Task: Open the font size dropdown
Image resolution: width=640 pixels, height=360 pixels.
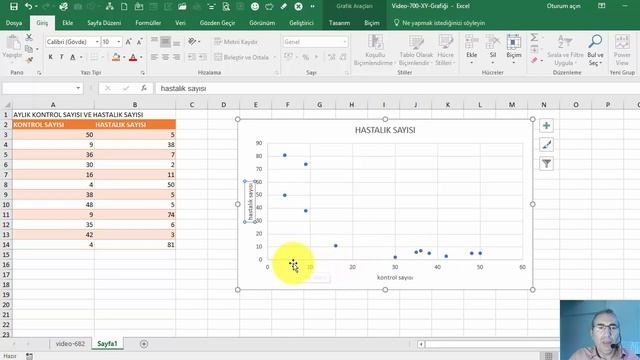Action: (119, 42)
